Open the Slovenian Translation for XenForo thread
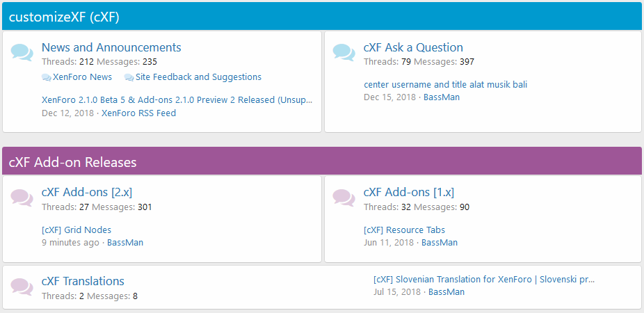 coord(484,279)
